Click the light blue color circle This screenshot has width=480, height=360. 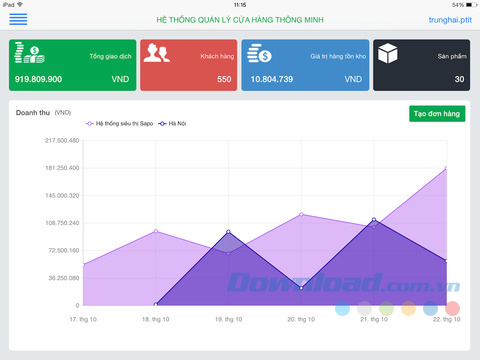342,308
